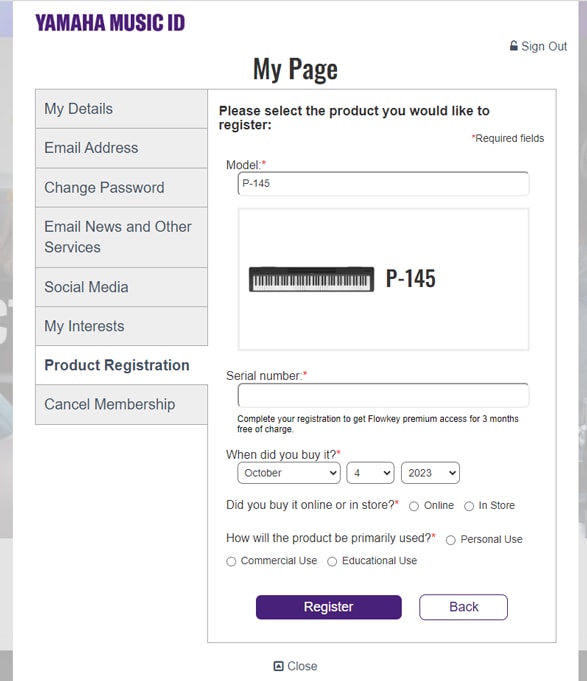Choose Personal Use radio option
Image resolution: width=587 pixels, height=681 pixels.
coord(451,540)
